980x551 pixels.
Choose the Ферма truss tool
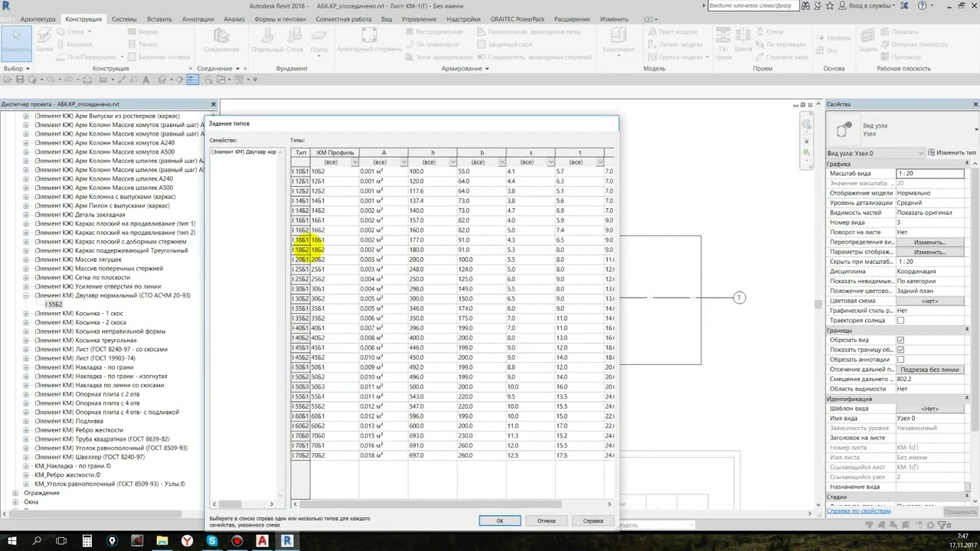tap(142, 32)
